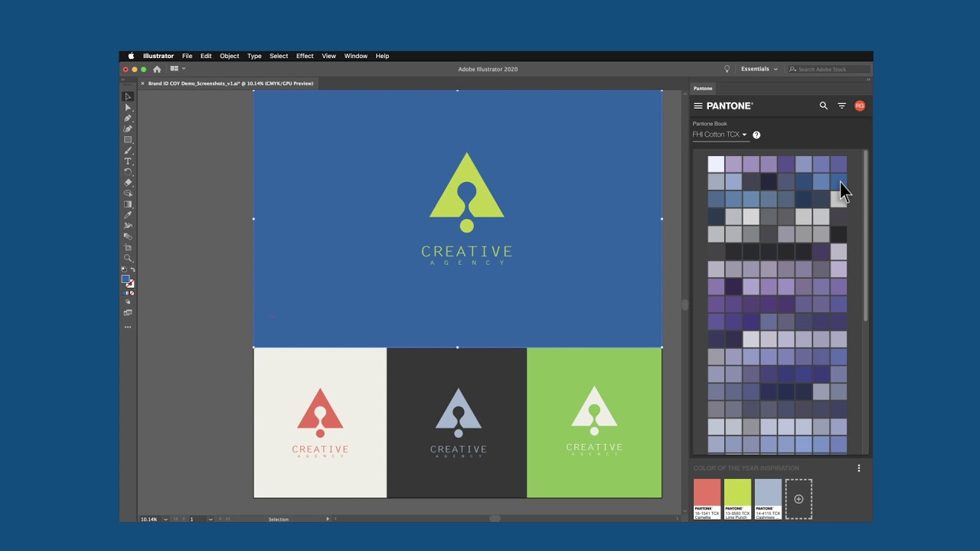
Task: Open the artboard number dropdown
Action: point(210,520)
